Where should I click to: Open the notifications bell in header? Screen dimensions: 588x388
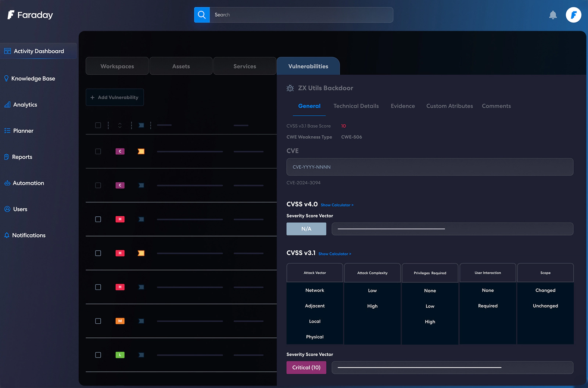(x=553, y=15)
